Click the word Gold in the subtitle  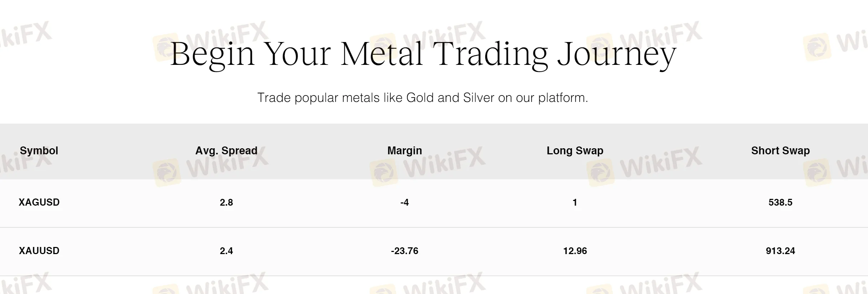(420, 98)
